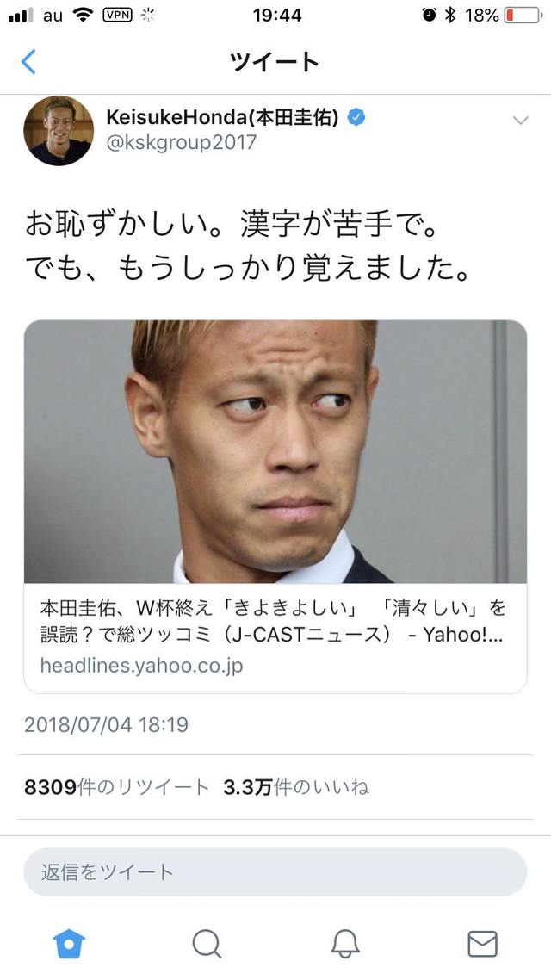
Task: Open the KeisukeHonda(本田圭佑) display name
Action: [222, 117]
